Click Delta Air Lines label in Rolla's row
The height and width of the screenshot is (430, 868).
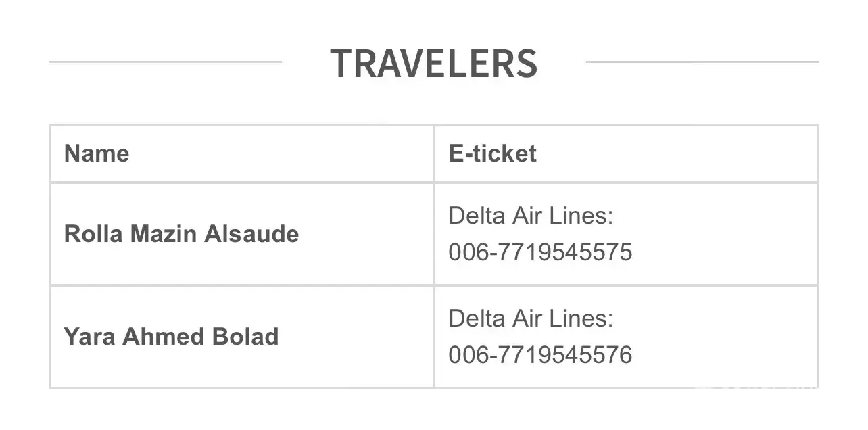531,216
